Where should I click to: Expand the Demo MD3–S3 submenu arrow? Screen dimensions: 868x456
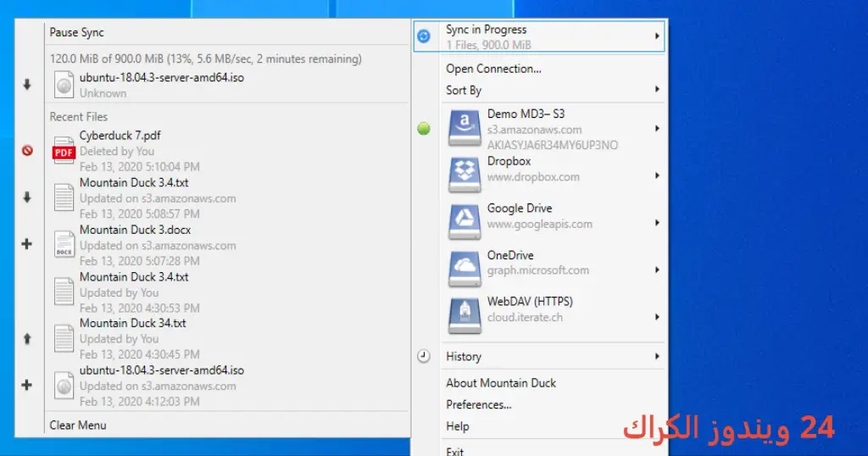pyautogui.click(x=657, y=128)
